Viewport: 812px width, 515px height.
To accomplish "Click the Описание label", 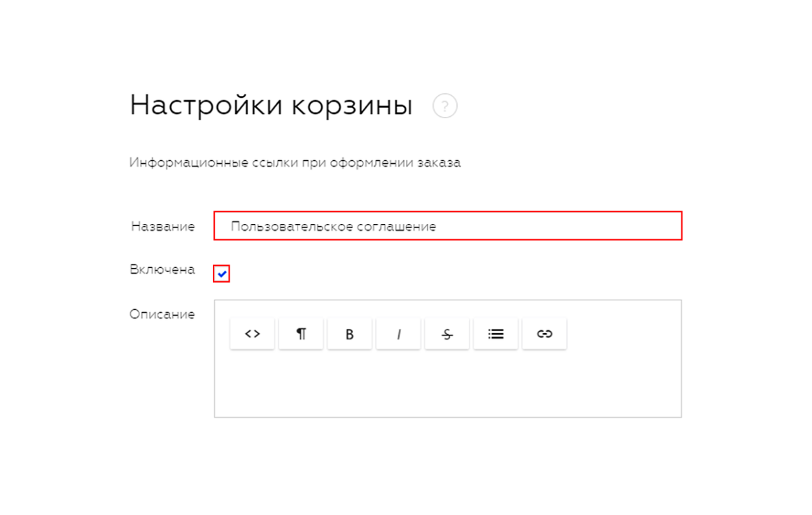I will pyautogui.click(x=162, y=314).
